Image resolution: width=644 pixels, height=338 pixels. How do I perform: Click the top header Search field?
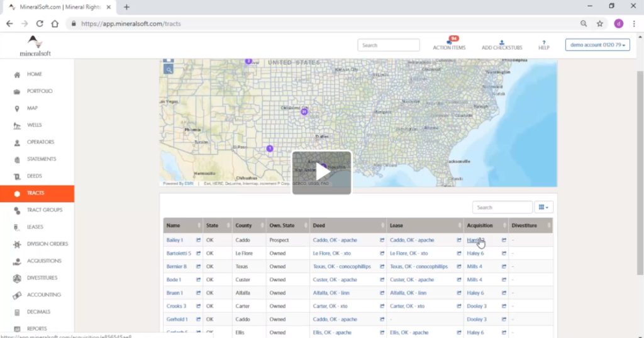tap(388, 45)
